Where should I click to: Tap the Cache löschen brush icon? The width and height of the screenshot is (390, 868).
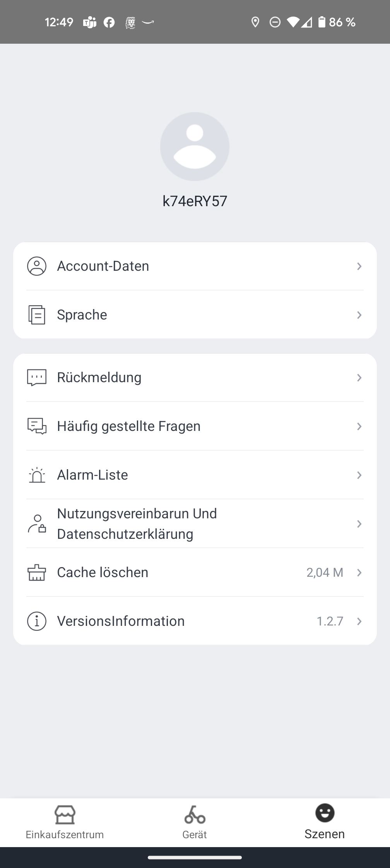pos(37,572)
